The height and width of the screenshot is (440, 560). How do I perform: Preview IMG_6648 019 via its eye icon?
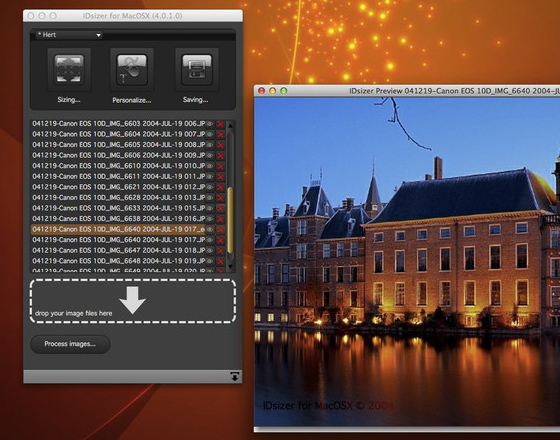point(210,261)
